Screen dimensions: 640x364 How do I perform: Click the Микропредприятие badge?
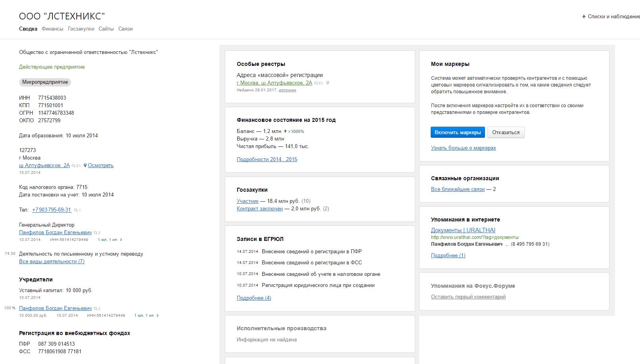(45, 82)
